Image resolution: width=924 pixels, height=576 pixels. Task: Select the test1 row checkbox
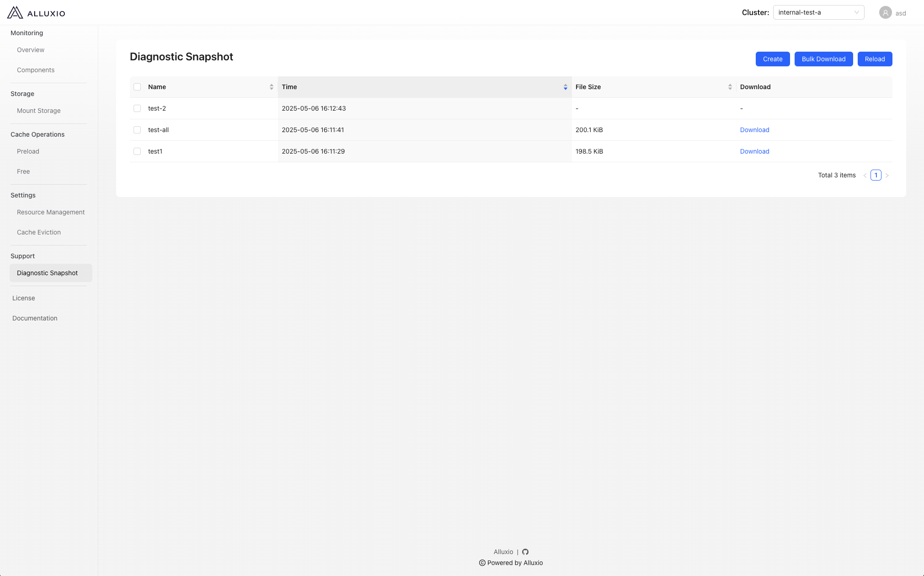point(137,151)
